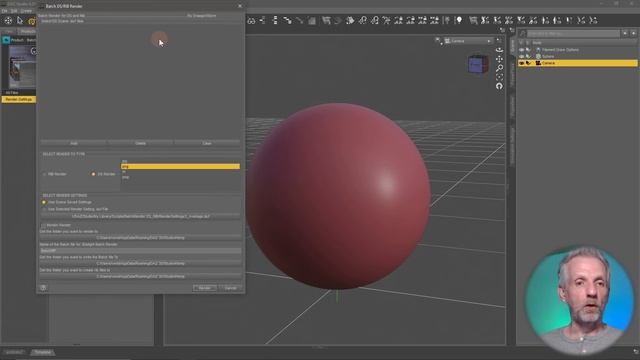Click the Orbit camera control in viewport
The image size is (640, 360).
[x=499, y=50]
